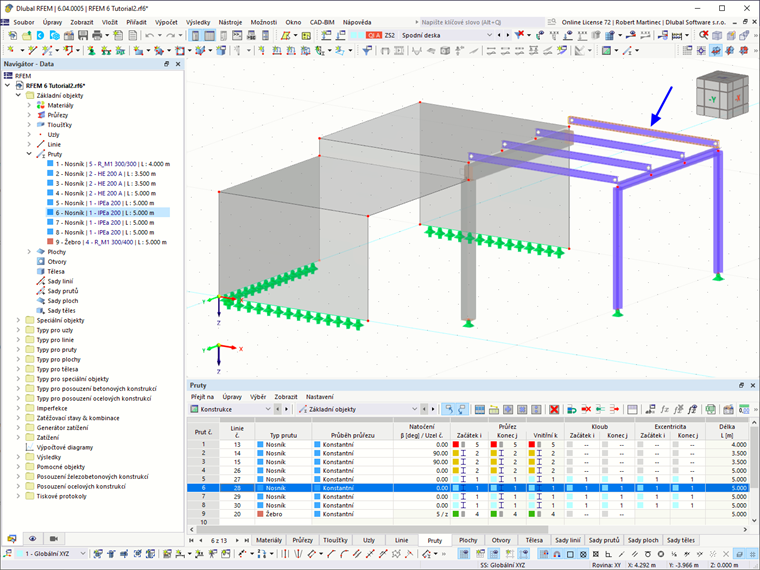Click the float Navigator panel icon

pyautogui.click(x=167, y=64)
